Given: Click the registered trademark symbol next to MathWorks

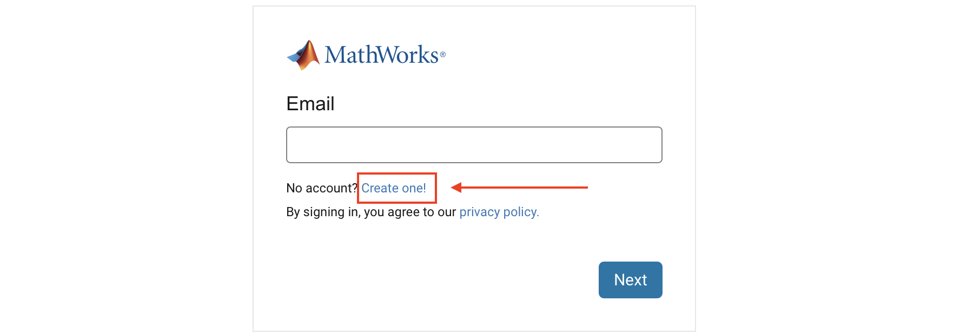Looking at the screenshot, I should point(442,55).
